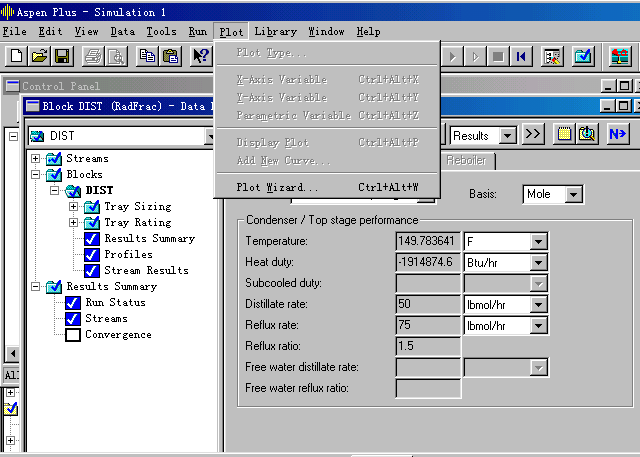This screenshot has width=640, height=457.
Task: Click the Reinitialize rewind toolbar icon
Action: [521, 56]
